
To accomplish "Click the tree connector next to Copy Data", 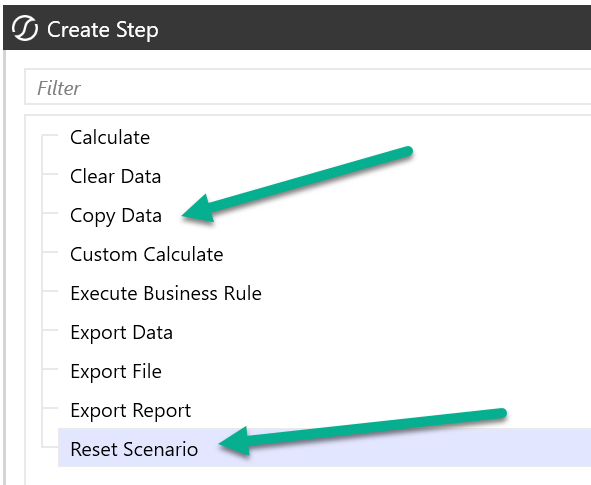I will click(50, 213).
